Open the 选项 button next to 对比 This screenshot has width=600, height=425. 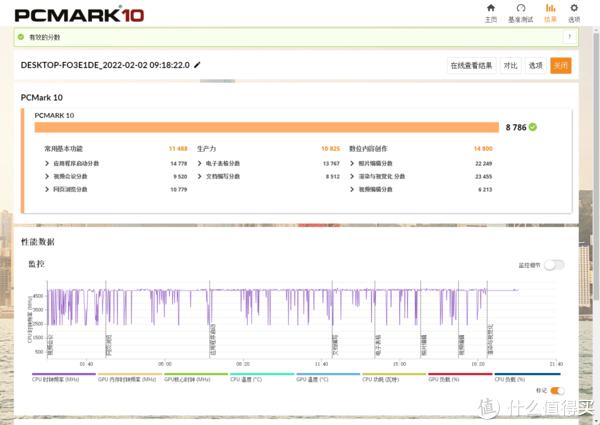(x=535, y=65)
